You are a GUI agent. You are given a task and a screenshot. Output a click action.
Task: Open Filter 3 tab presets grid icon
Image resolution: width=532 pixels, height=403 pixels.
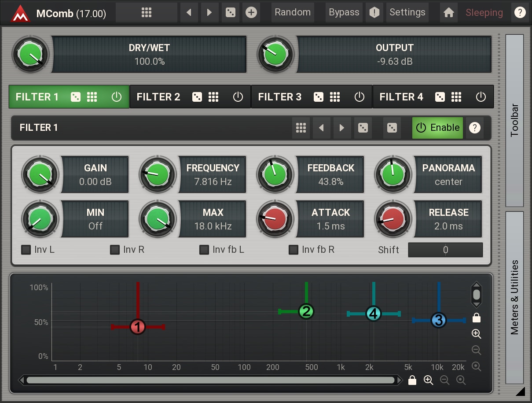335,97
